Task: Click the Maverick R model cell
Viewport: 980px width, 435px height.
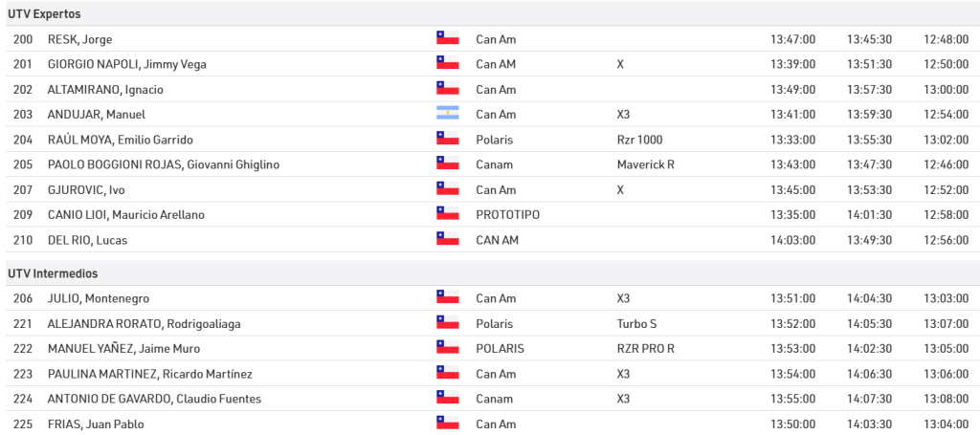Action: (645, 164)
